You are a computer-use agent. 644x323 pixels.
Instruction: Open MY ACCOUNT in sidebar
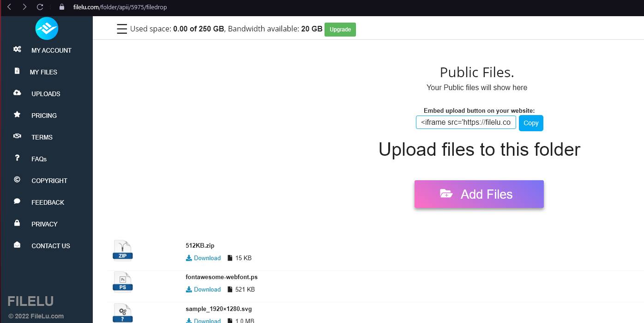pos(51,50)
